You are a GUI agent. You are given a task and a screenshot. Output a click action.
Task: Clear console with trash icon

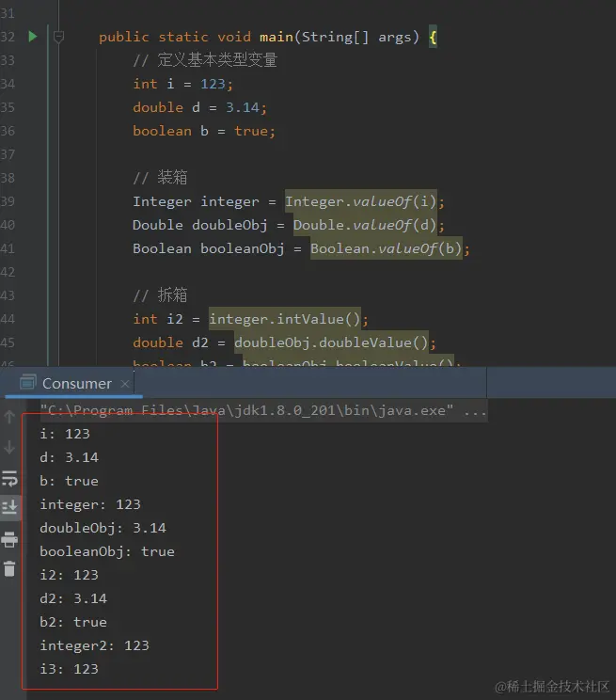click(x=9, y=568)
